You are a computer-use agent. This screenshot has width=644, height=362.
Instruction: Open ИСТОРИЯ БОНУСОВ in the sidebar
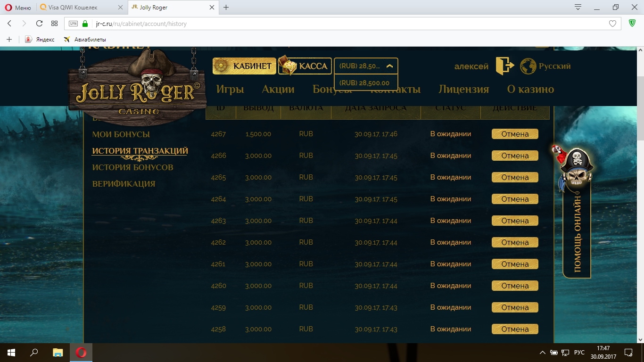tap(133, 167)
